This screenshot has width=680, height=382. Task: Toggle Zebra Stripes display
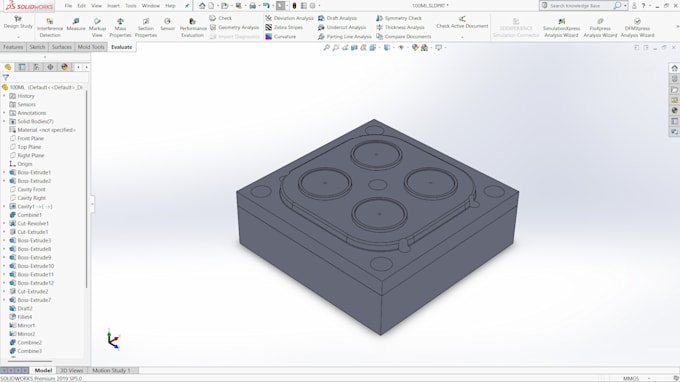coord(284,27)
